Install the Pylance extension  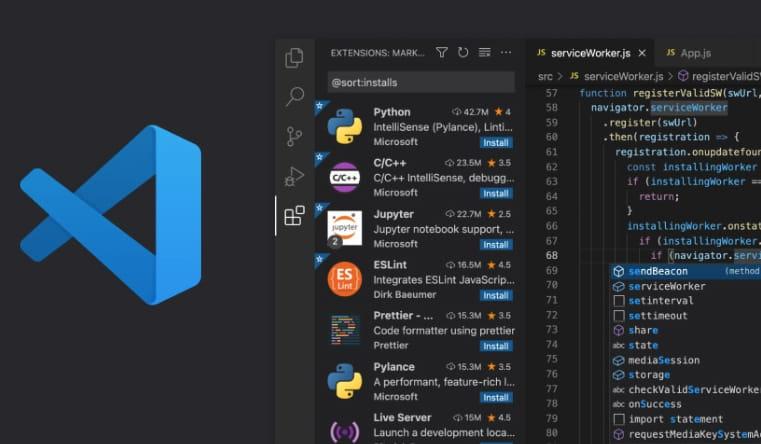coord(496,397)
